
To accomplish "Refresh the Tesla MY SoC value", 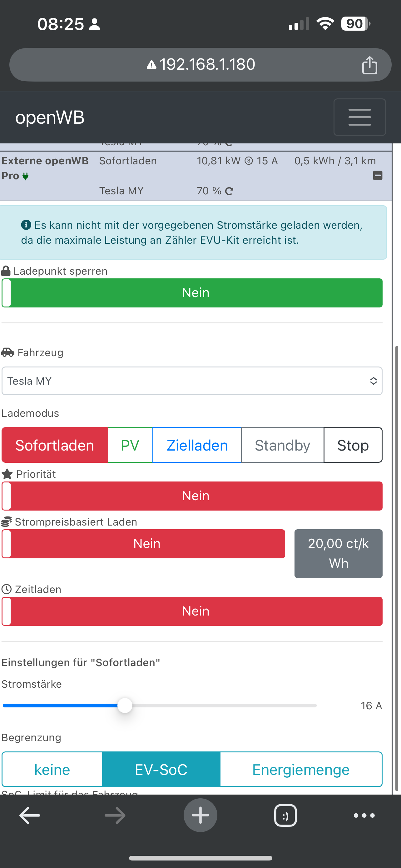I will click(x=229, y=192).
